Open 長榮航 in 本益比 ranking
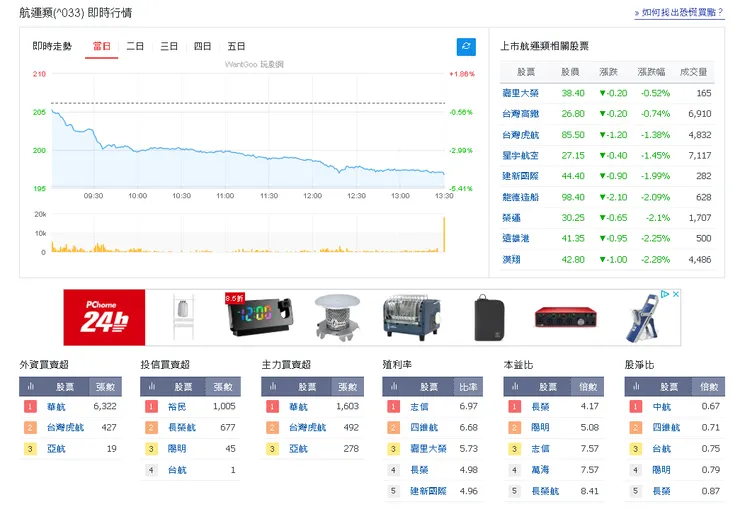The width and height of the screenshot is (740, 509). click(545, 491)
